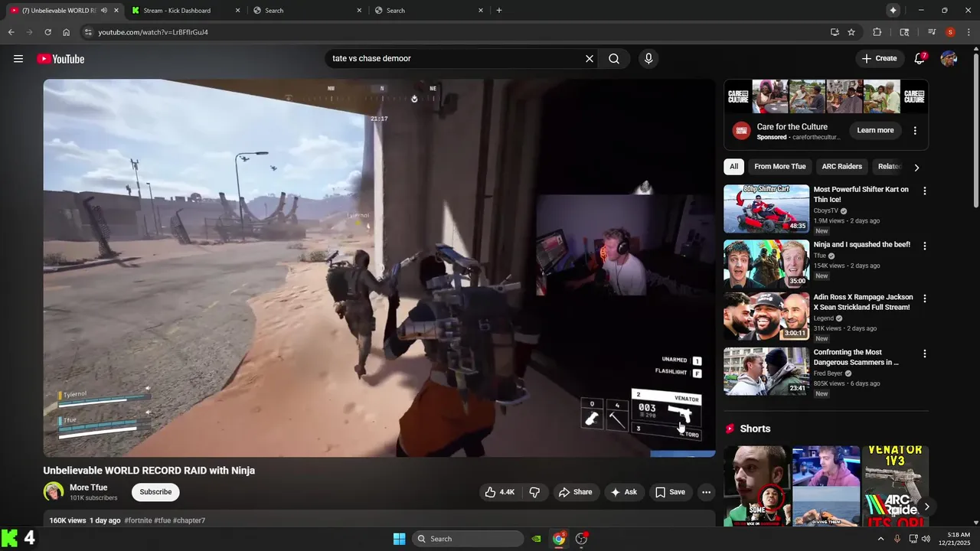Open options for Ninja and I squashed video
Viewport: 980px width, 551px height.
pyautogui.click(x=924, y=246)
